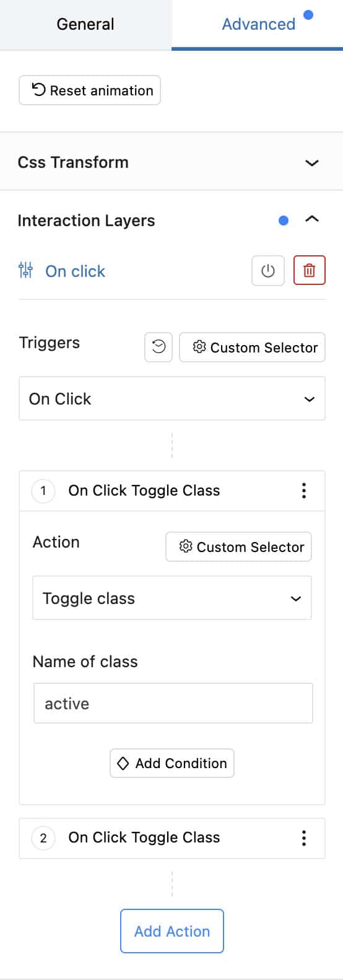Switch to the General tab
This screenshot has width=343, height=980.
[x=85, y=24]
